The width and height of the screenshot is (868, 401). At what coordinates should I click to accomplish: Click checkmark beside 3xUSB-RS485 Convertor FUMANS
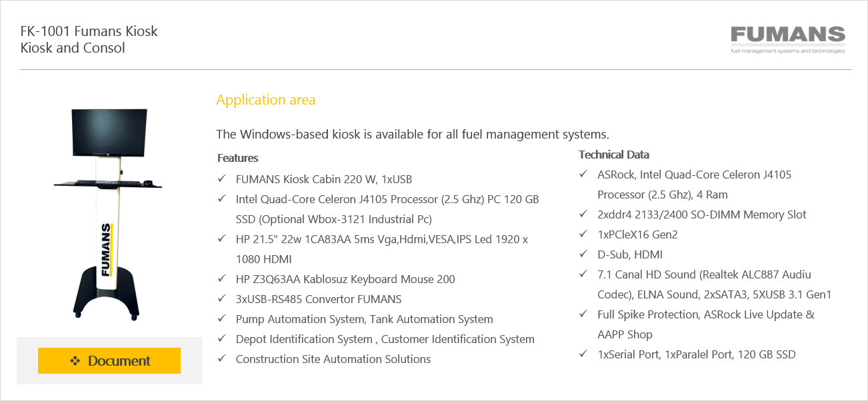click(221, 299)
